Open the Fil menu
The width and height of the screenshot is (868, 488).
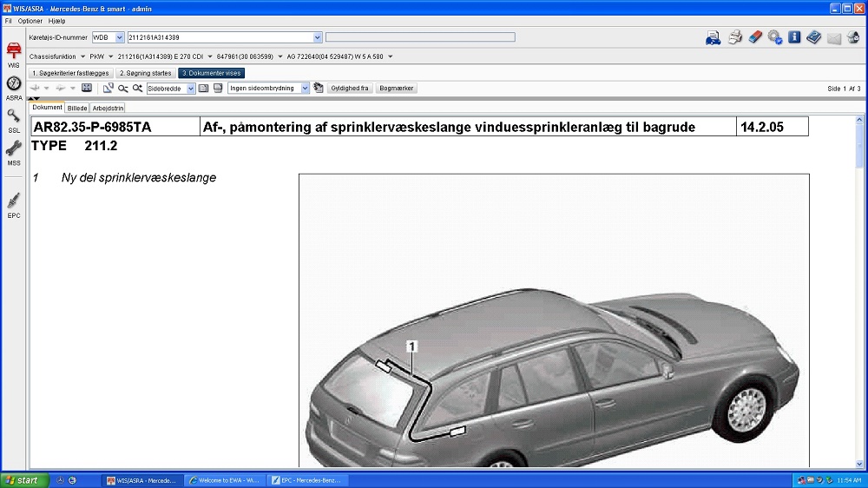pos(9,21)
